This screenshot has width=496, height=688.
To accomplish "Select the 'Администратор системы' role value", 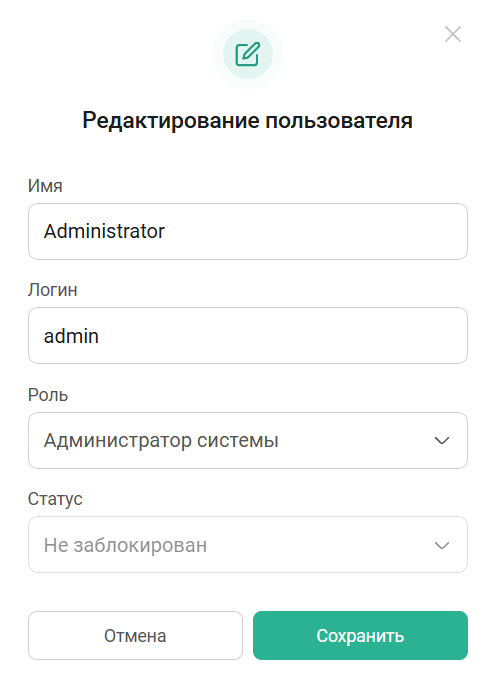I will tap(161, 440).
